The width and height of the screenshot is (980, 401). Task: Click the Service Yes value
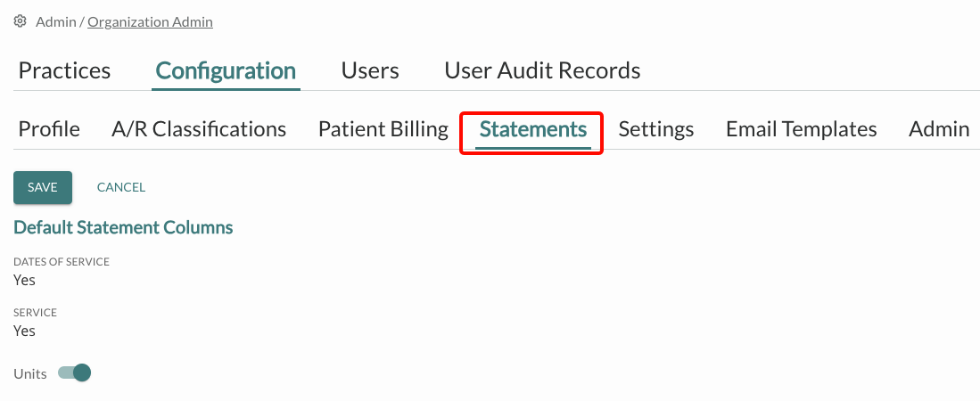coord(25,331)
